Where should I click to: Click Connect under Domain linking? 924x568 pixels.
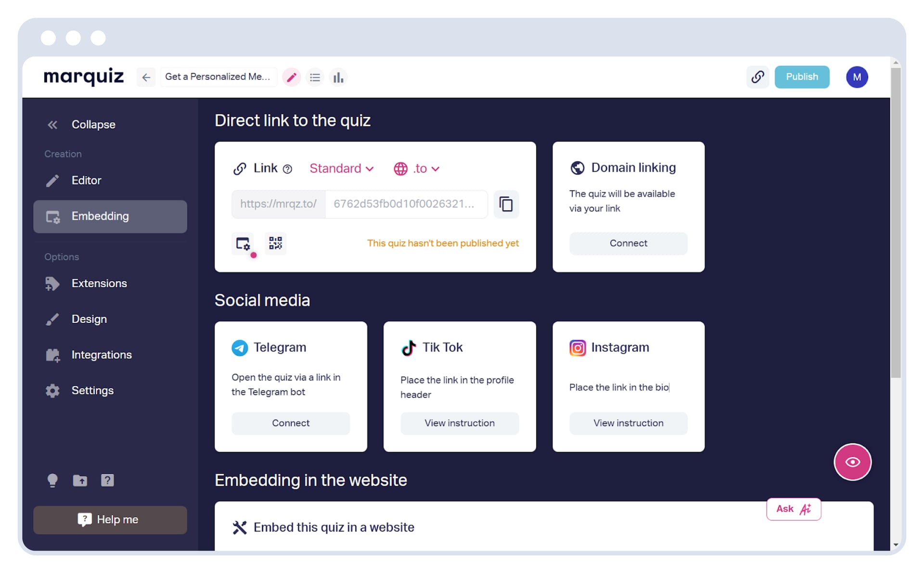(628, 243)
